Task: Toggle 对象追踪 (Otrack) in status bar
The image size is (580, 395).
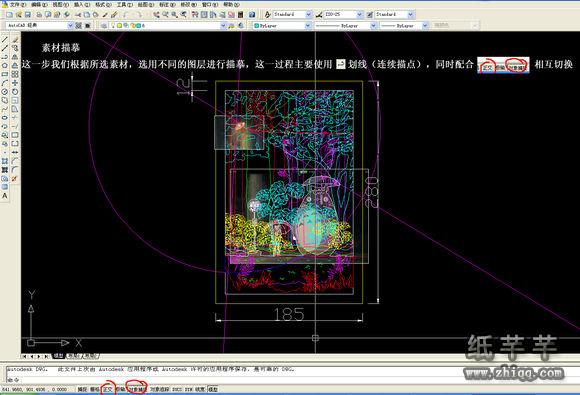Action: click(159, 389)
